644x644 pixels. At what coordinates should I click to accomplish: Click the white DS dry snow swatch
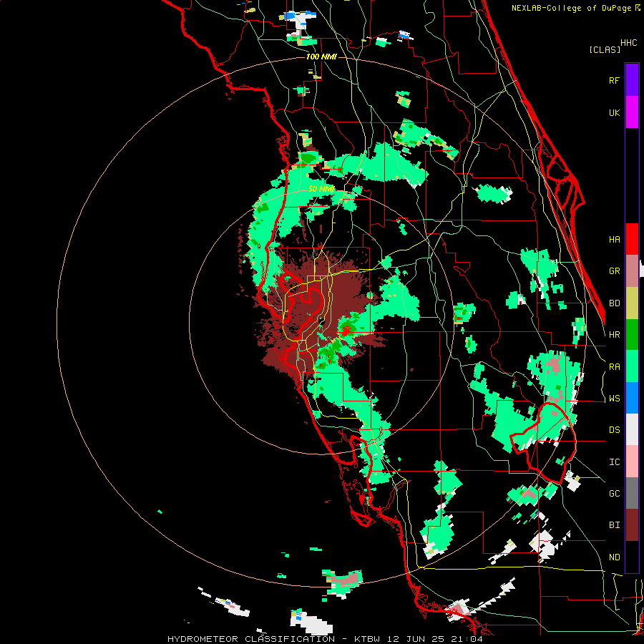point(632,429)
